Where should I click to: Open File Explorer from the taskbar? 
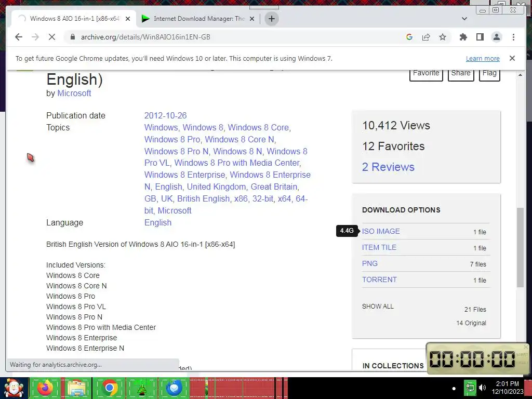(77, 388)
